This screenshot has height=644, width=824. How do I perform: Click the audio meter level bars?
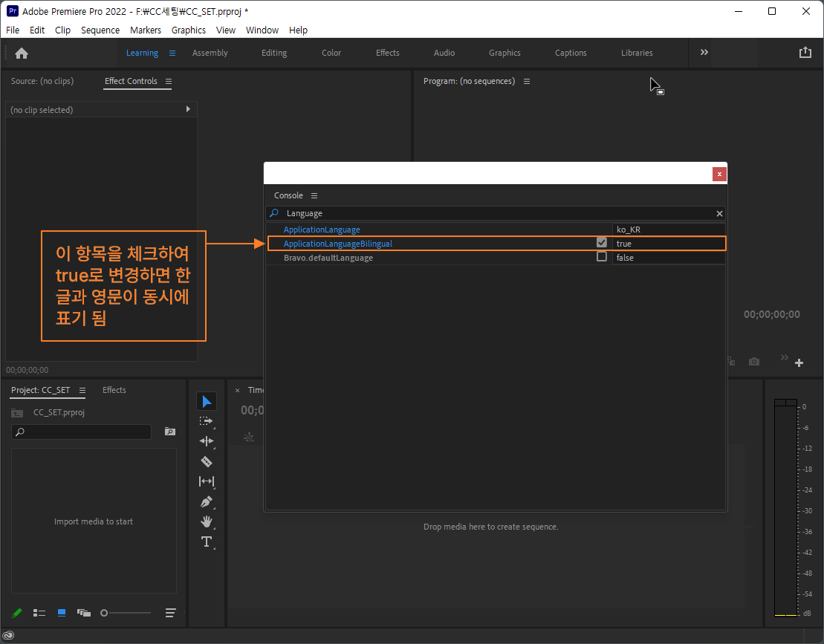tap(785, 508)
